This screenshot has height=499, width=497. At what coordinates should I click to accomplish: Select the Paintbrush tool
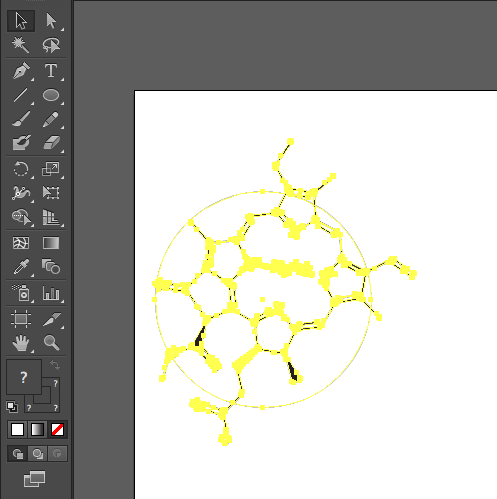pyautogui.click(x=21, y=119)
